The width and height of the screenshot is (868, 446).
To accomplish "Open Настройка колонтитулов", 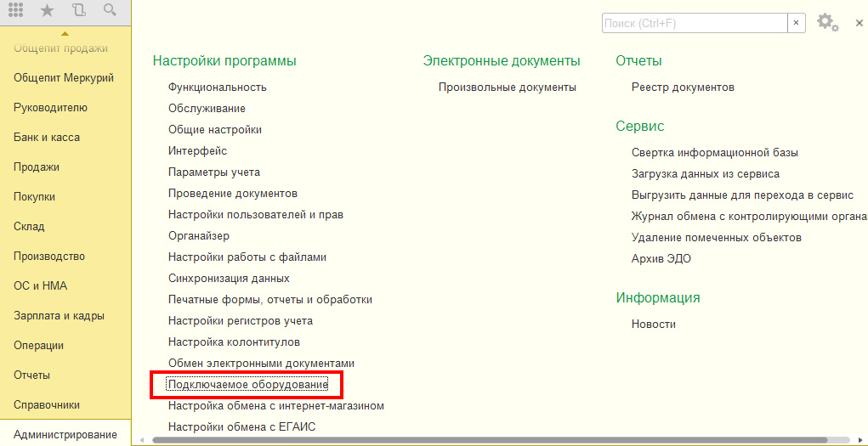I will (x=234, y=342).
